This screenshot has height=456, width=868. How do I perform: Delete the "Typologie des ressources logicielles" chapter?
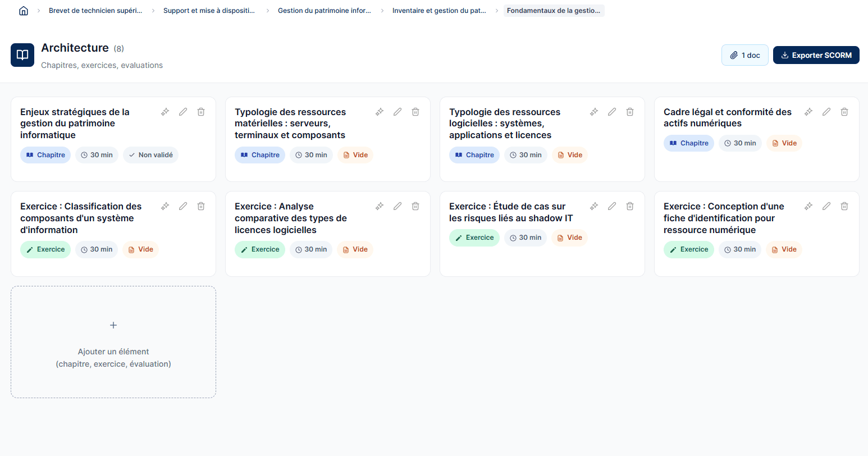point(630,112)
